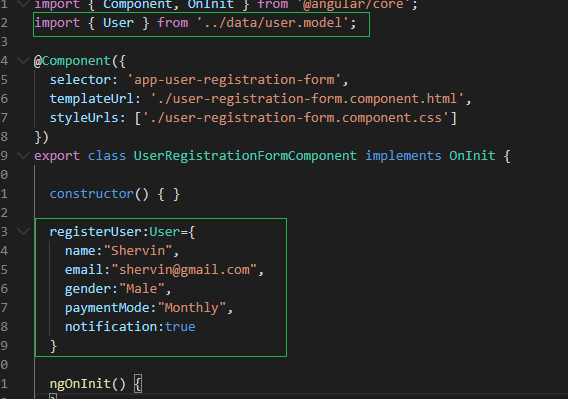Click the User identifier in the import statement
This screenshot has height=399, width=568.
[118, 23]
